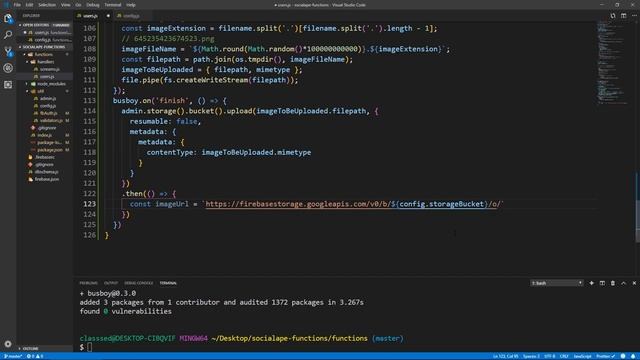Image resolution: width=640 pixels, height=360 pixels.
Task: Click the CRLF line ending indicator
Action: point(564,356)
